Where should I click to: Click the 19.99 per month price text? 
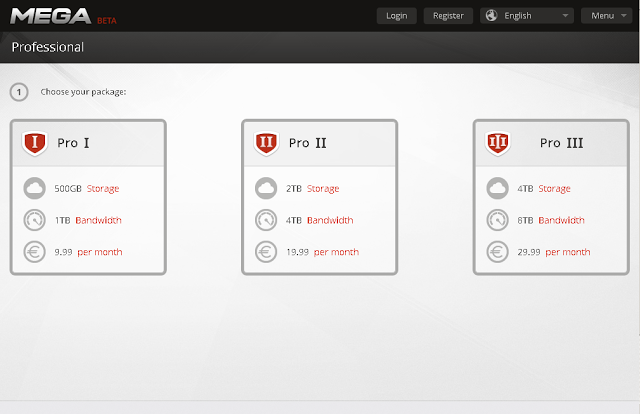click(322, 252)
